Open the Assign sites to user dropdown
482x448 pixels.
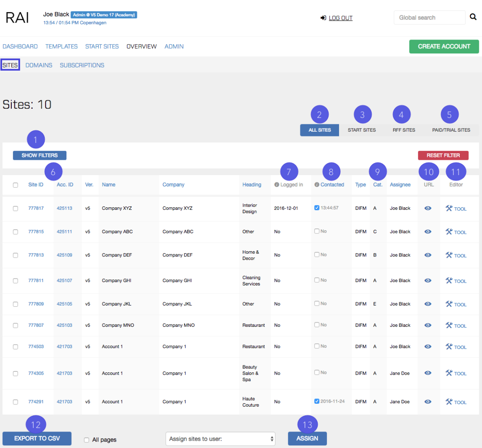220,438
